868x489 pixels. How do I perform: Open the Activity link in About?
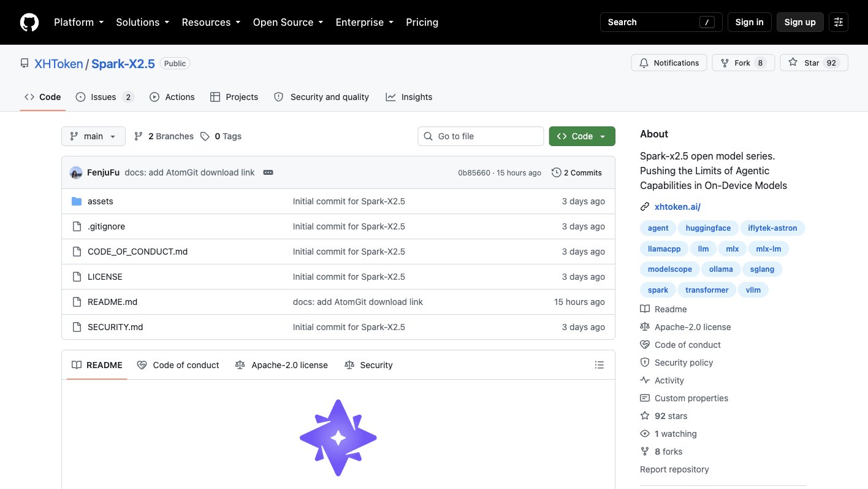click(662, 380)
